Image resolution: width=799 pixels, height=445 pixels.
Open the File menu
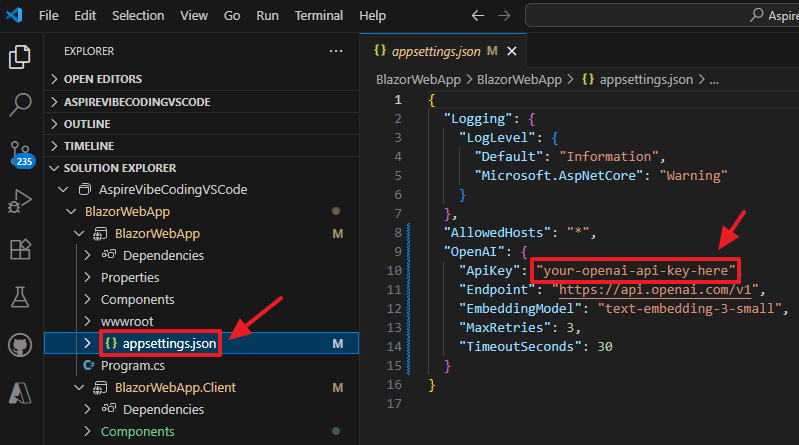tap(48, 16)
